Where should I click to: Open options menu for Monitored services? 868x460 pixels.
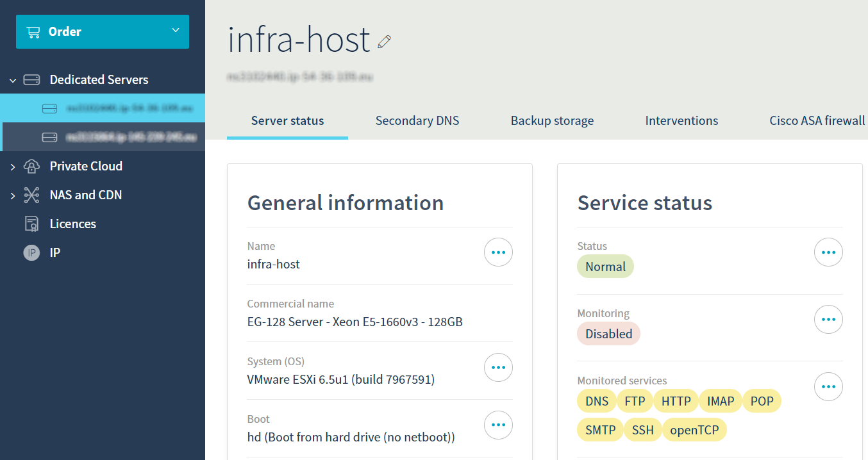pyautogui.click(x=828, y=386)
